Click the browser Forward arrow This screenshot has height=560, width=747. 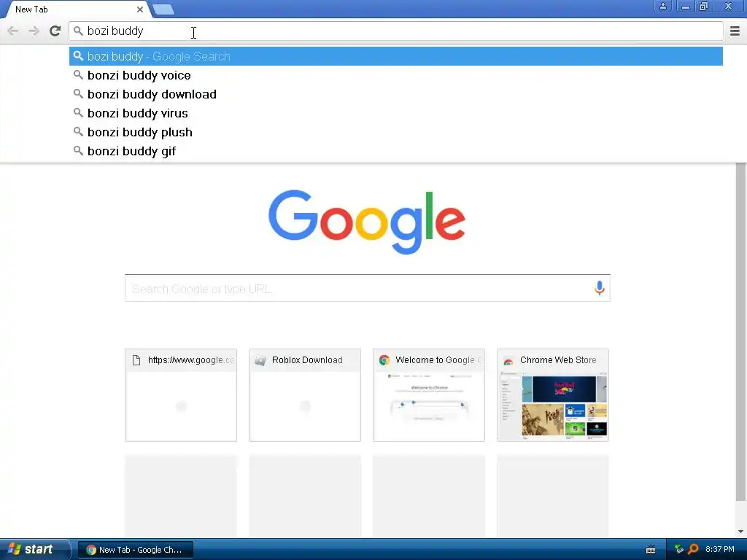34,31
